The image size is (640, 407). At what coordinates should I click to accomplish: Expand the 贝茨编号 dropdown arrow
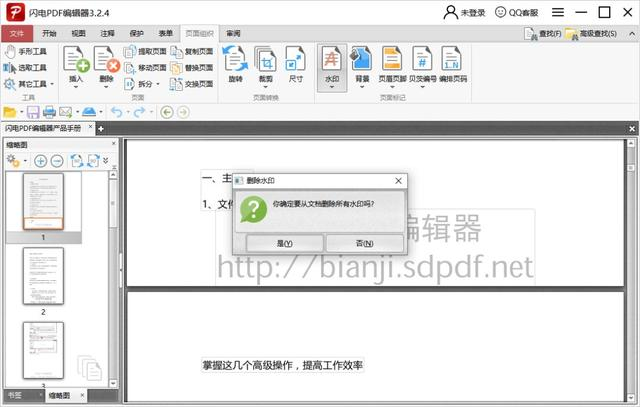pos(422,87)
